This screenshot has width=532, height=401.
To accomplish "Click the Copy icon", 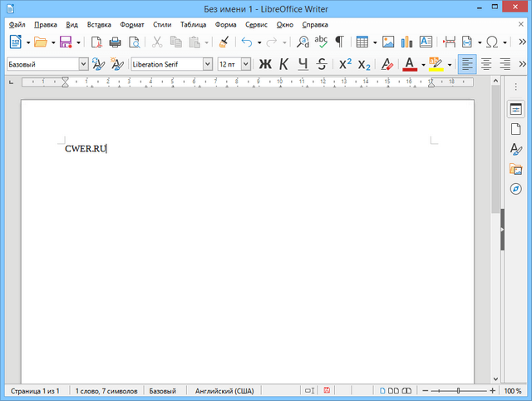I will (175, 42).
